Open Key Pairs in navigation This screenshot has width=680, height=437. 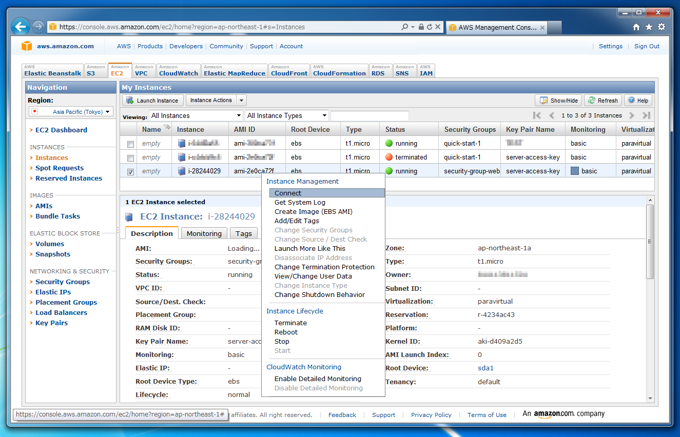52,323
